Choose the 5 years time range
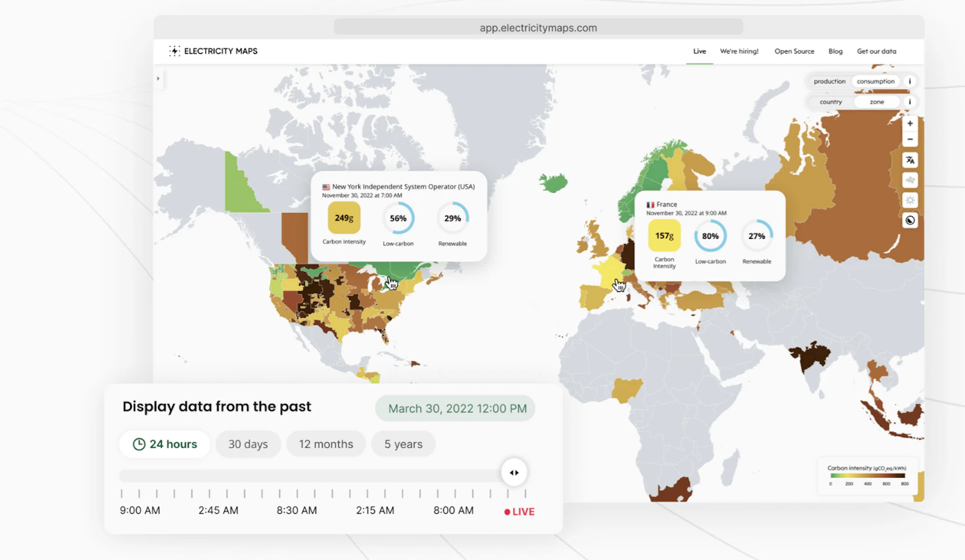The width and height of the screenshot is (965, 560). coord(403,444)
